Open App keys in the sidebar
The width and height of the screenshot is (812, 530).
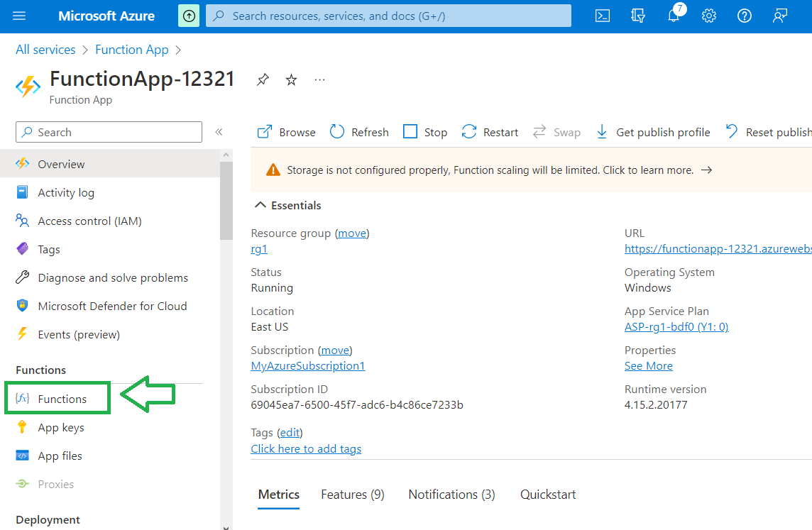click(110, 428)
